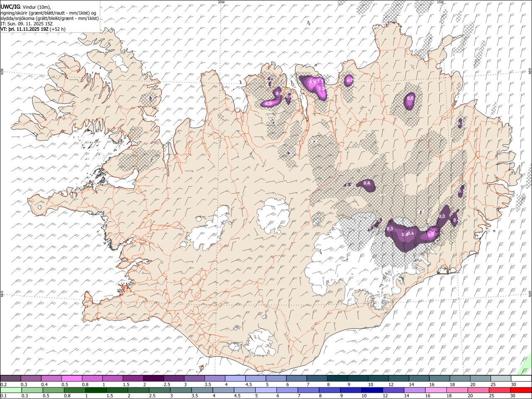Click the 'IT: Sun. 09. 11. 2025 15Z' line
Screen dimensions: 532x399
click(27, 24)
